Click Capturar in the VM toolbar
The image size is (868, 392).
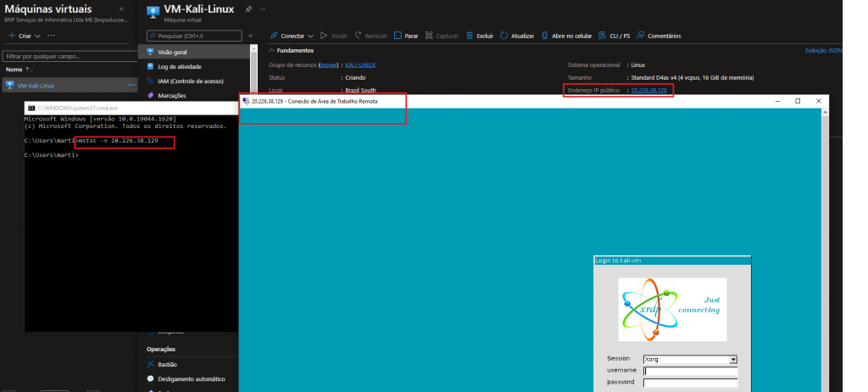442,36
